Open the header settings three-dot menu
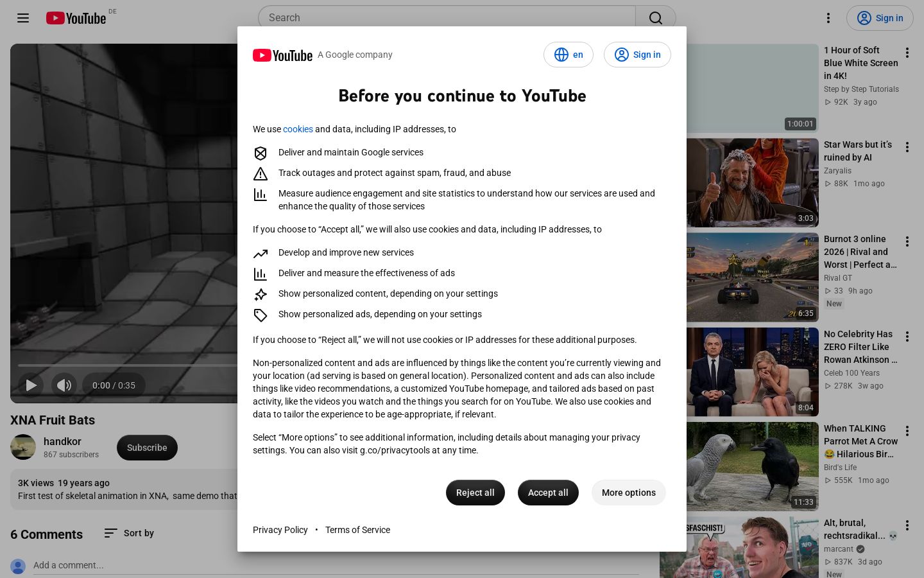Image resolution: width=924 pixels, height=578 pixels. [x=828, y=18]
